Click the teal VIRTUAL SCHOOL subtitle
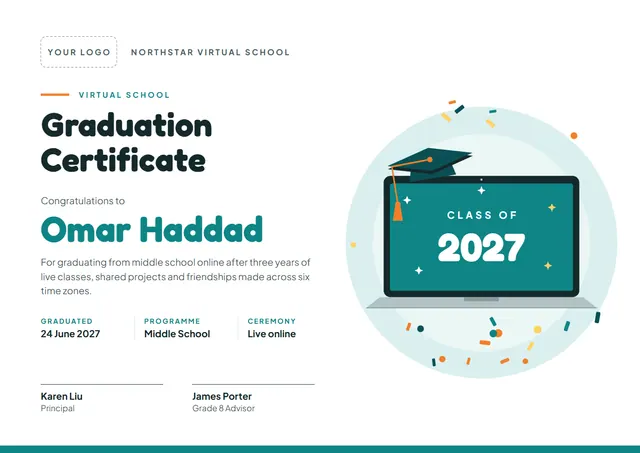 [124, 95]
